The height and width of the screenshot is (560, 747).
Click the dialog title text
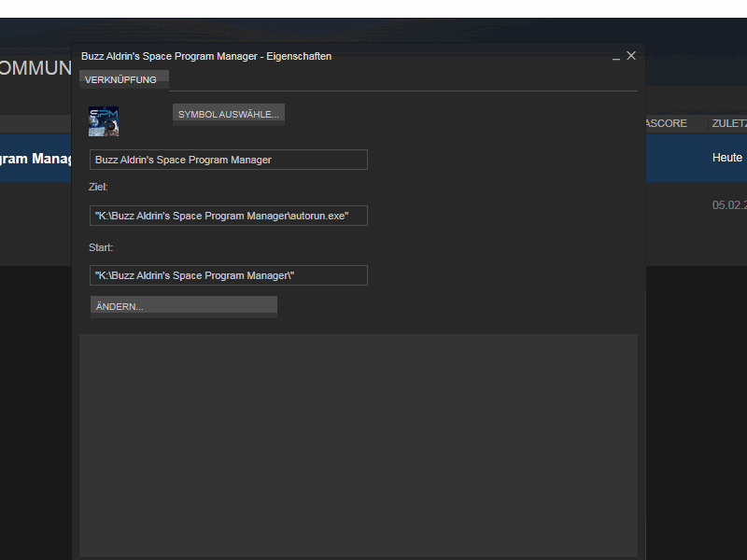206,56
